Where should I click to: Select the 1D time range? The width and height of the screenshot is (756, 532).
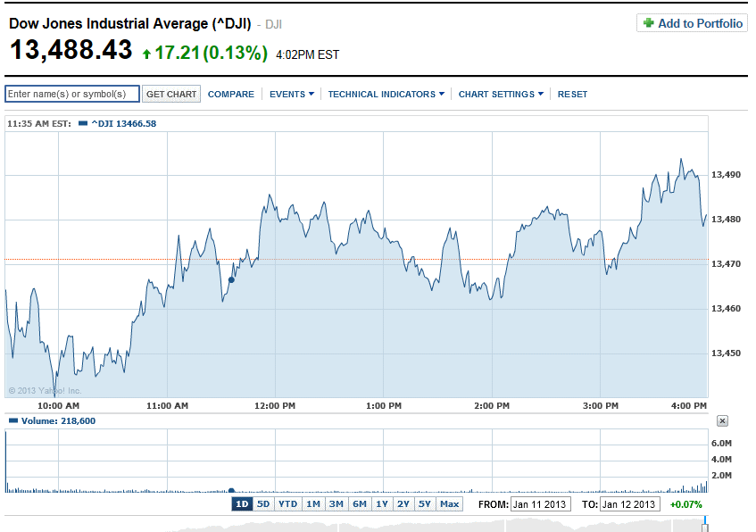242,504
